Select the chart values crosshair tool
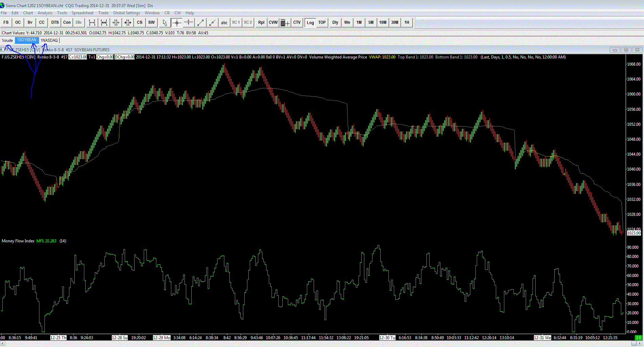The height and width of the screenshot is (347, 644). pos(177,22)
